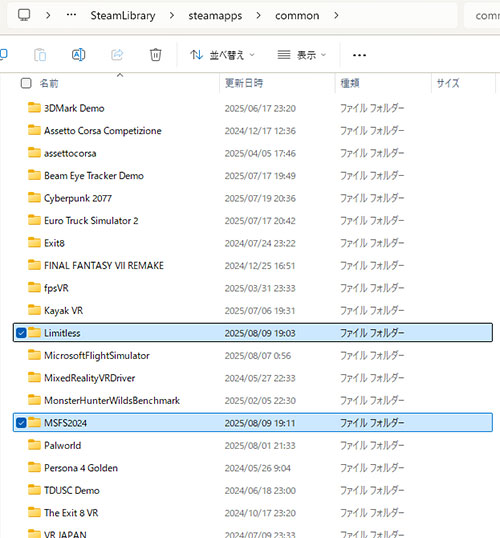Click the date 2024/10/17 23:20

point(260,513)
